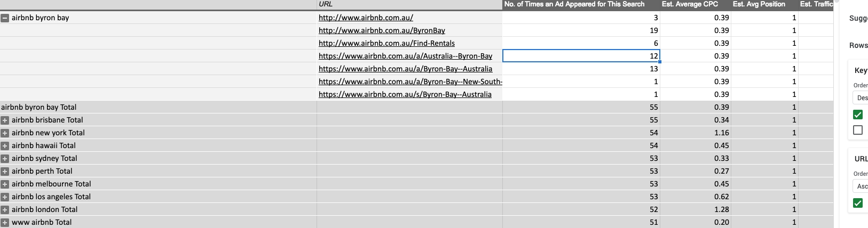The height and width of the screenshot is (228, 868).
Task: Select the 'airbnb melbourne Total' label text
Action: (51, 184)
